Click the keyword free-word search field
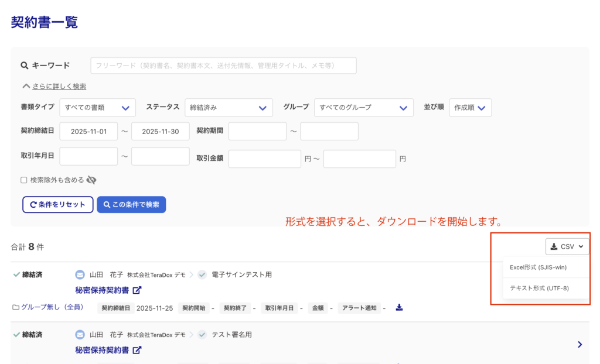The image size is (600, 364). [223, 66]
